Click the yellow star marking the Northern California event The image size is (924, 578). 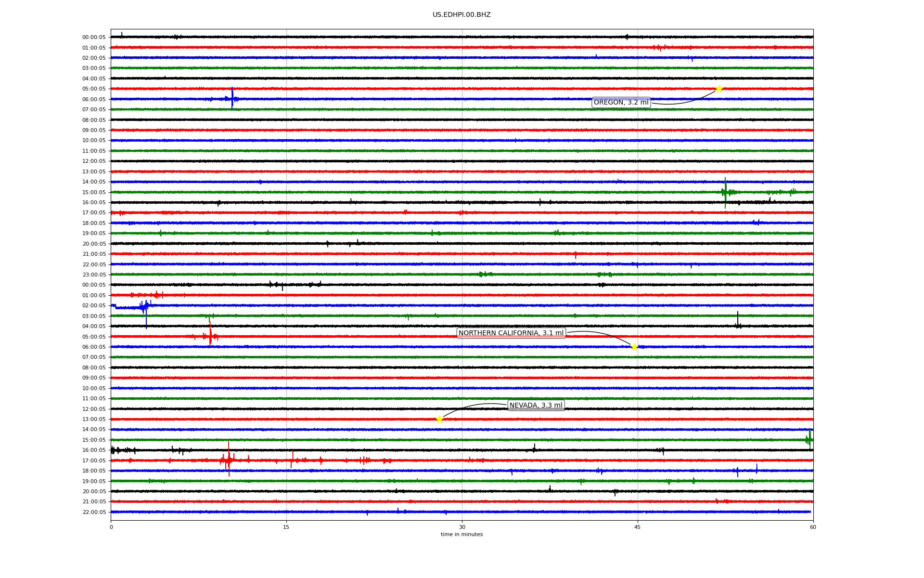[634, 347]
